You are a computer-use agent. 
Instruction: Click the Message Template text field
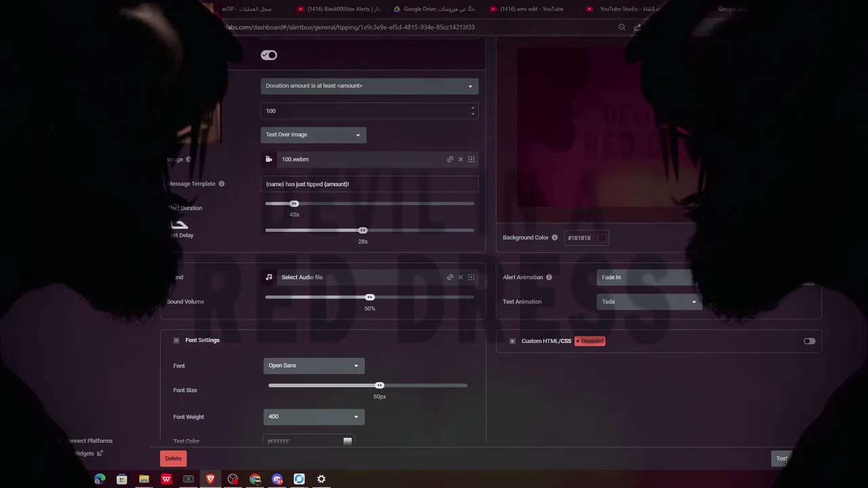tap(370, 184)
